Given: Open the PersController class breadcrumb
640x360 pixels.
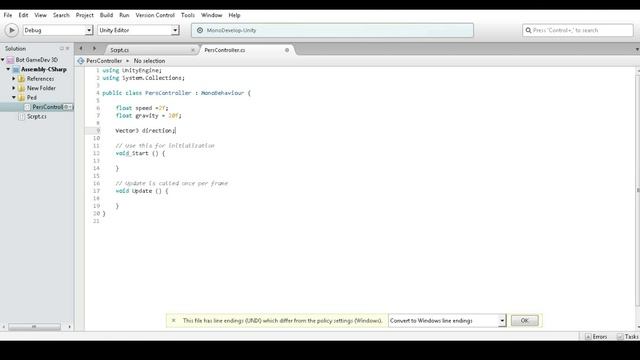Looking at the screenshot, I should coord(104,61).
